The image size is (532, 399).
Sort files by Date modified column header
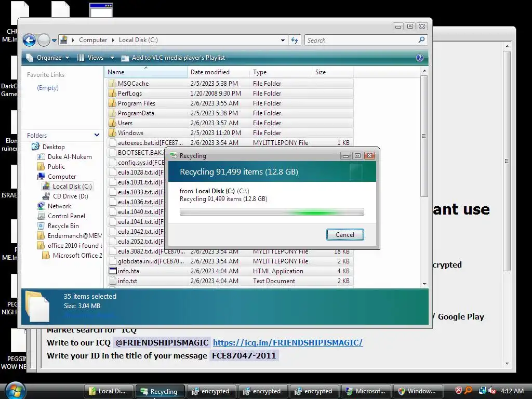tap(219, 72)
